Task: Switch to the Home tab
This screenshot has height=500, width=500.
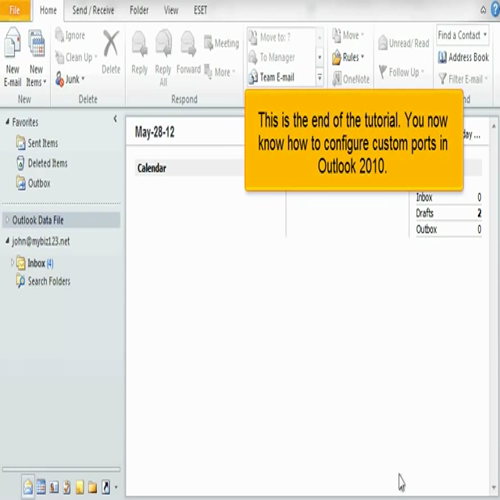Action: pos(48,10)
